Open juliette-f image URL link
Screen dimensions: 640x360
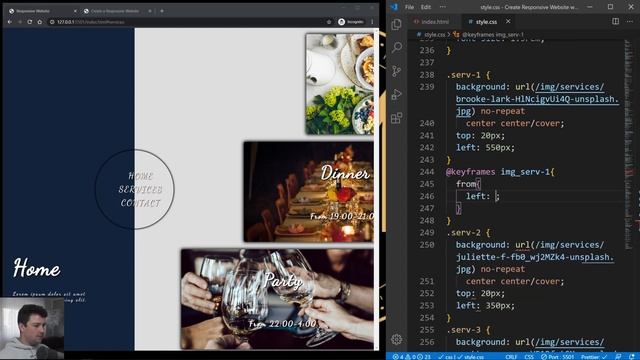click(535, 257)
